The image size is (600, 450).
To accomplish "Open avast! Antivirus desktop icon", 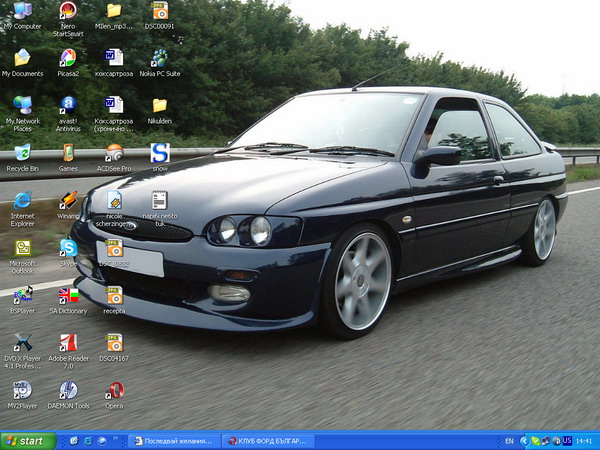I will (x=68, y=105).
